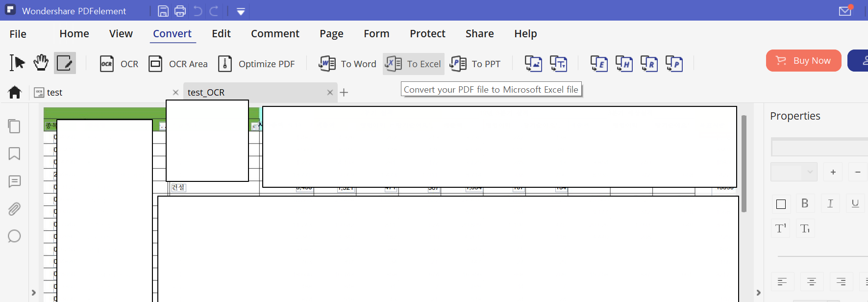This screenshot has height=302, width=868.
Task: Align text center
Action: (x=812, y=281)
